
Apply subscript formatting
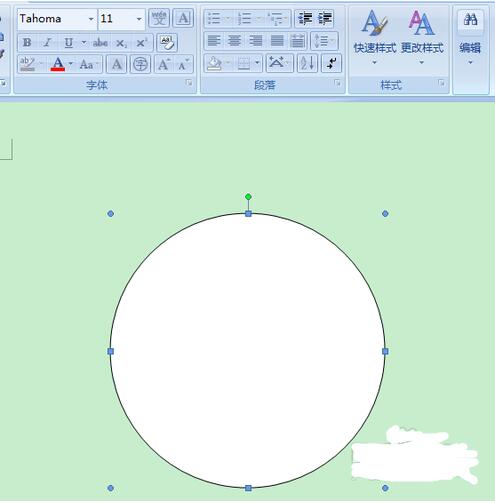[121, 43]
